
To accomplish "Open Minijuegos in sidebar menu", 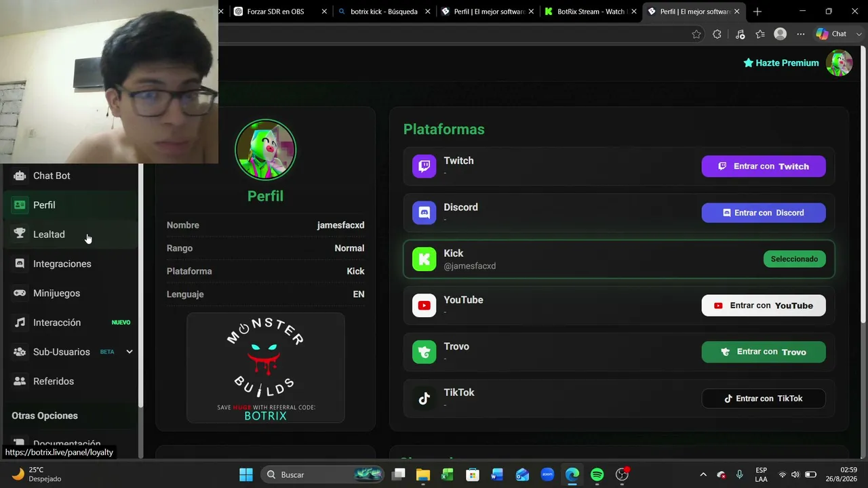I will (72, 293).
